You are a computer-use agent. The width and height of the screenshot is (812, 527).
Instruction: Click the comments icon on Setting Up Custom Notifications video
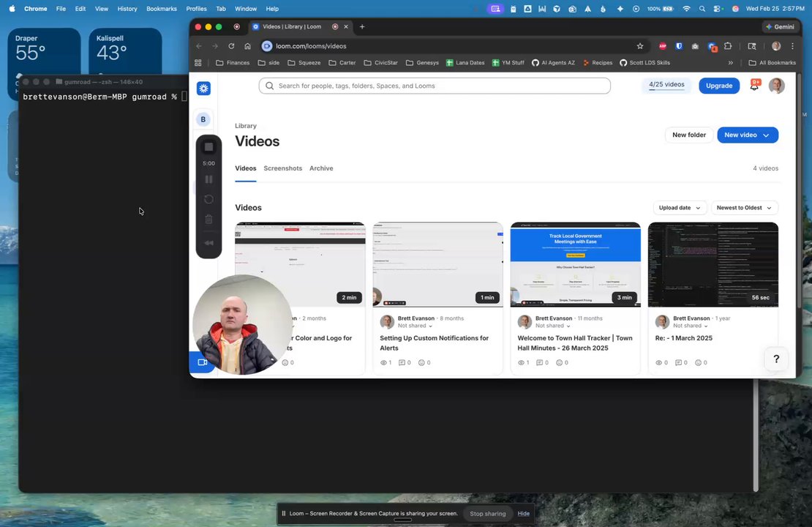(402, 363)
